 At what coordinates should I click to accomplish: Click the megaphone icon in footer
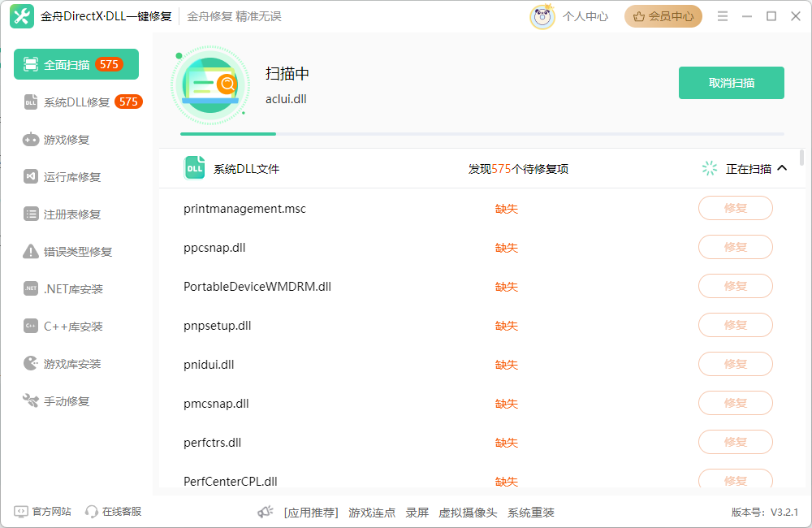(x=266, y=513)
